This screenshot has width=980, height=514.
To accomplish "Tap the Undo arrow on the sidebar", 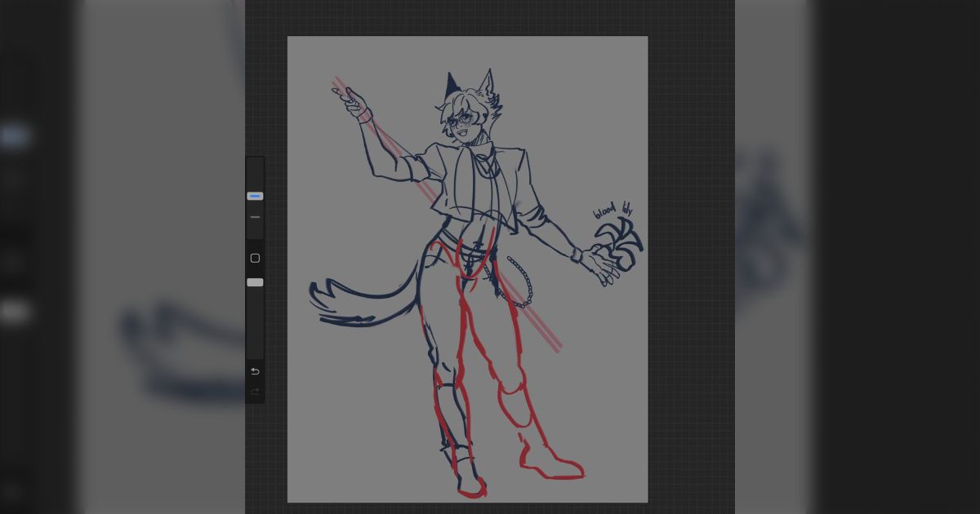I will tap(255, 371).
